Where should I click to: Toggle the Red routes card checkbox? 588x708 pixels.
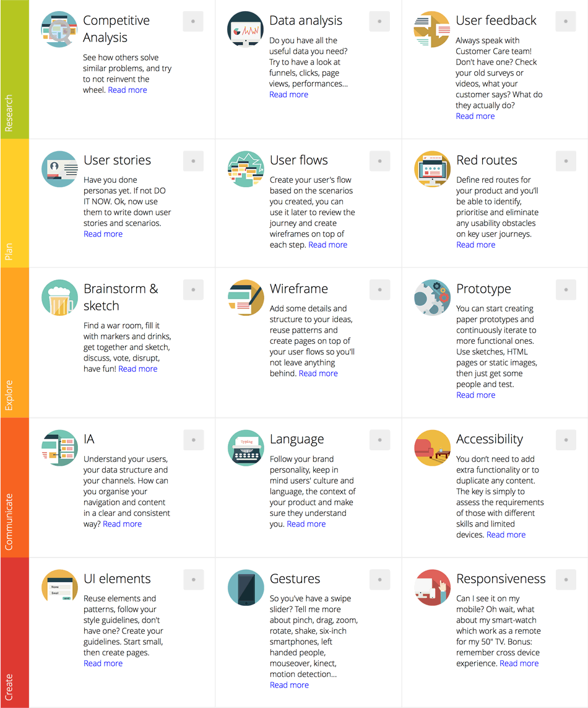[566, 160]
